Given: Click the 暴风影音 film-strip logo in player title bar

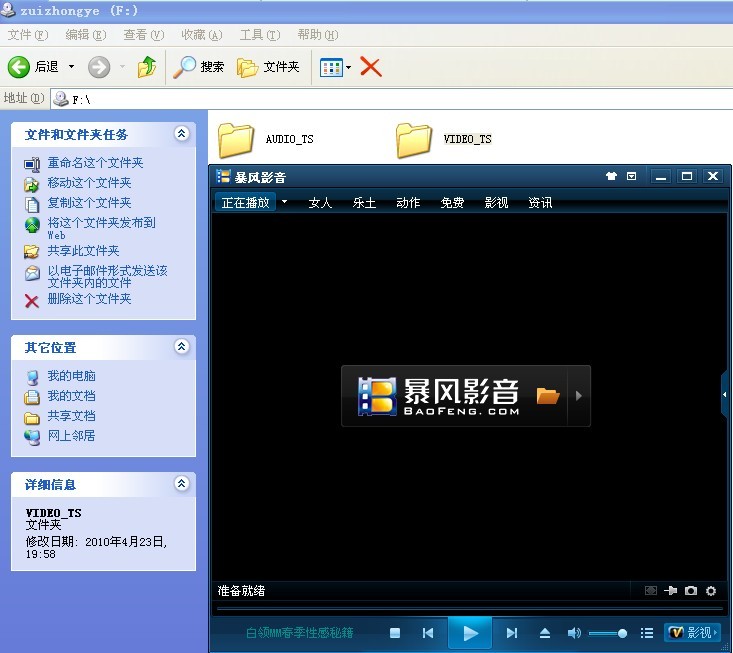Looking at the screenshot, I should (223, 176).
